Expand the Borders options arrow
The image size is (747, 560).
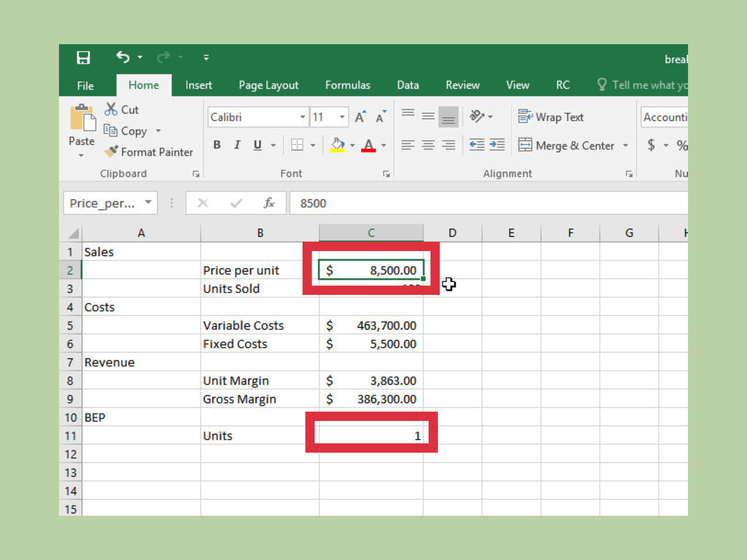point(313,146)
